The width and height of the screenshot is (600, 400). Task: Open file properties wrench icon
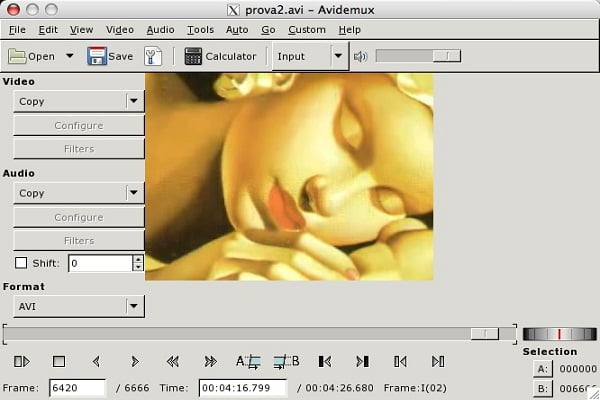point(153,56)
